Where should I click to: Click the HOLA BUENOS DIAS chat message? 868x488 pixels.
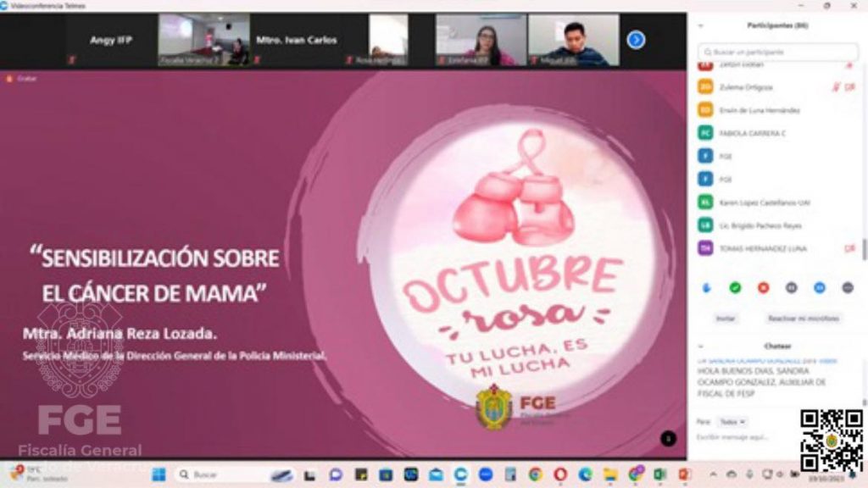[762, 382]
